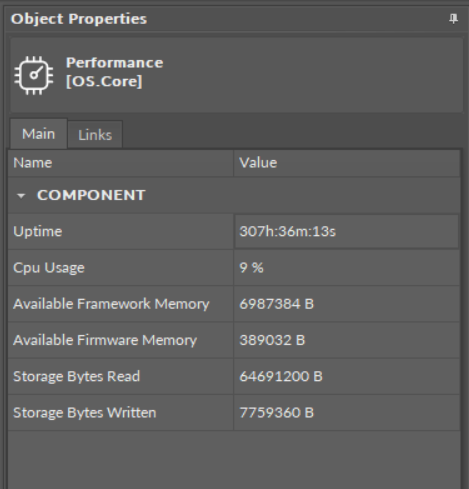469x489 pixels.
Task: Select the Storage Bytes Read row
Action: pos(234,376)
